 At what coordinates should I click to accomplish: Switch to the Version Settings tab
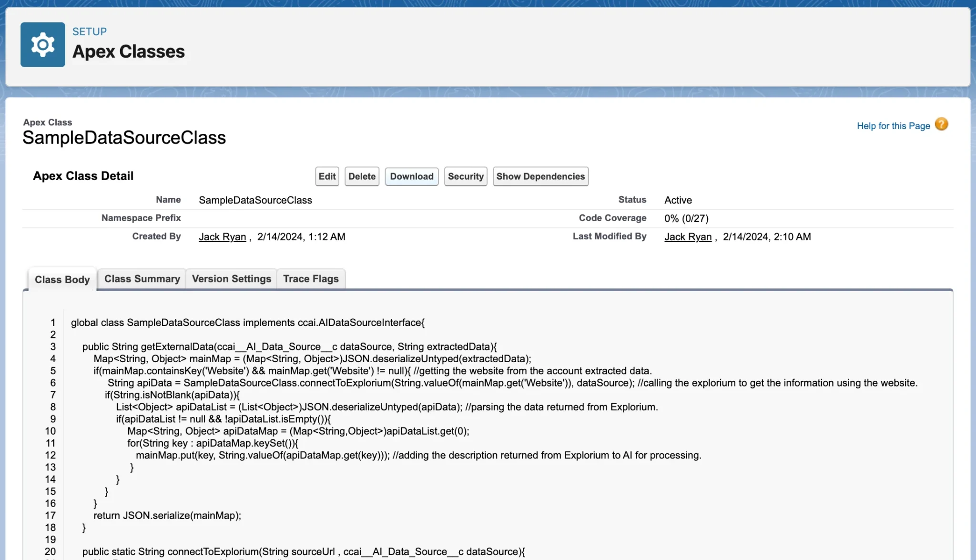click(x=231, y=279)
